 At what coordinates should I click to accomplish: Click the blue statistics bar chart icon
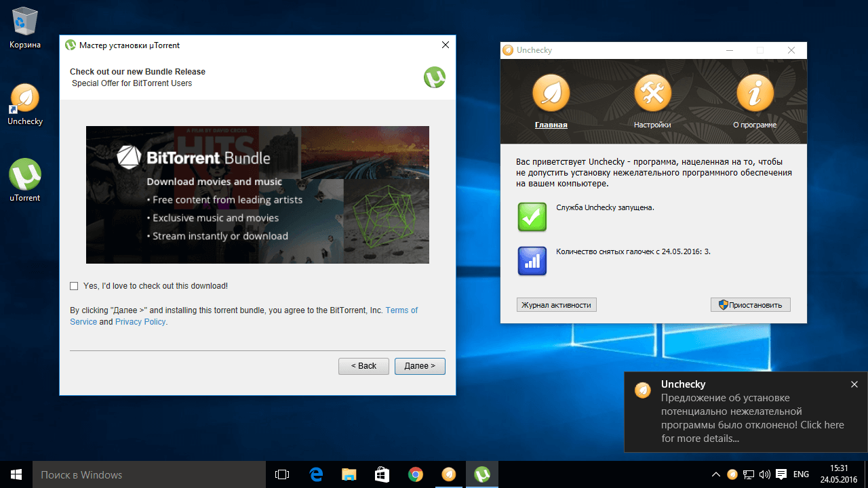pos(532,261)
